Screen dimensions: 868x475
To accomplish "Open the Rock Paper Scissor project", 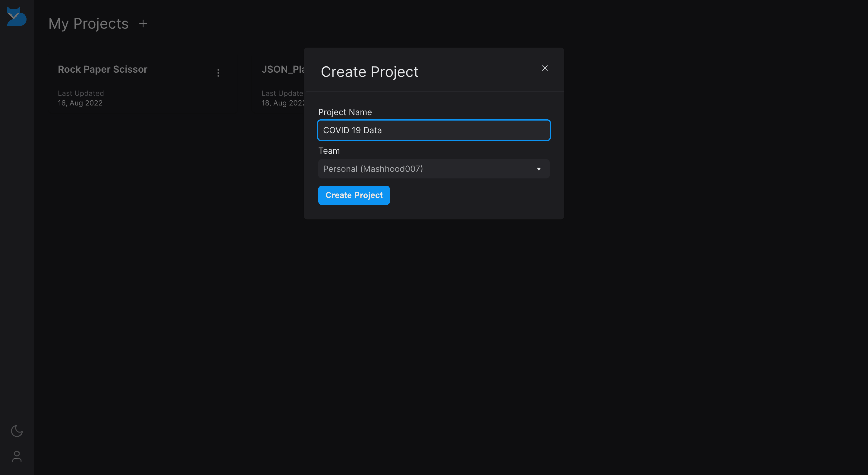I will point(102,69).
